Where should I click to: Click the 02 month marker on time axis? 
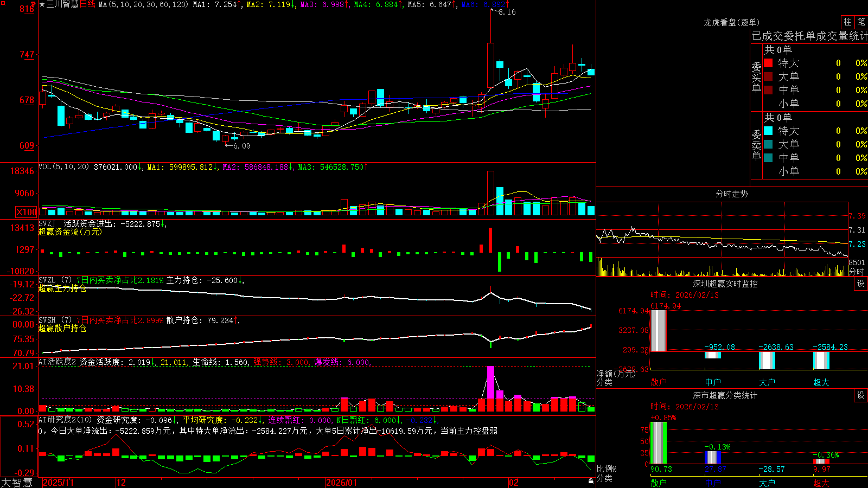tap(514, 483)
